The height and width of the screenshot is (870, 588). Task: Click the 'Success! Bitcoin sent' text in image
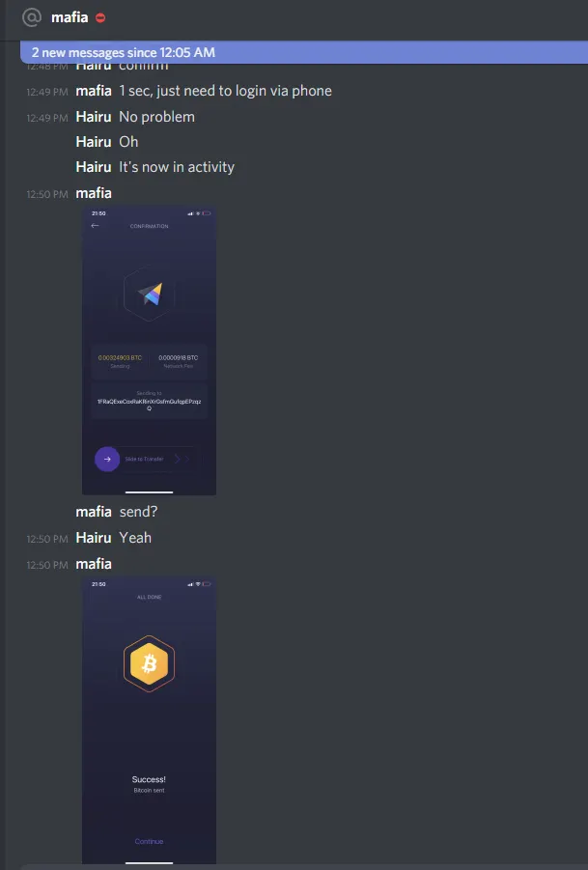(150, 784)
